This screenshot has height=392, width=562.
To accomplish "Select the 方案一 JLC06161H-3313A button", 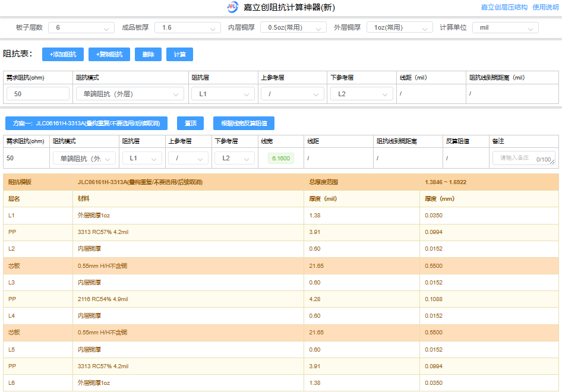I will pyautogui.click(x=86, y=123).
